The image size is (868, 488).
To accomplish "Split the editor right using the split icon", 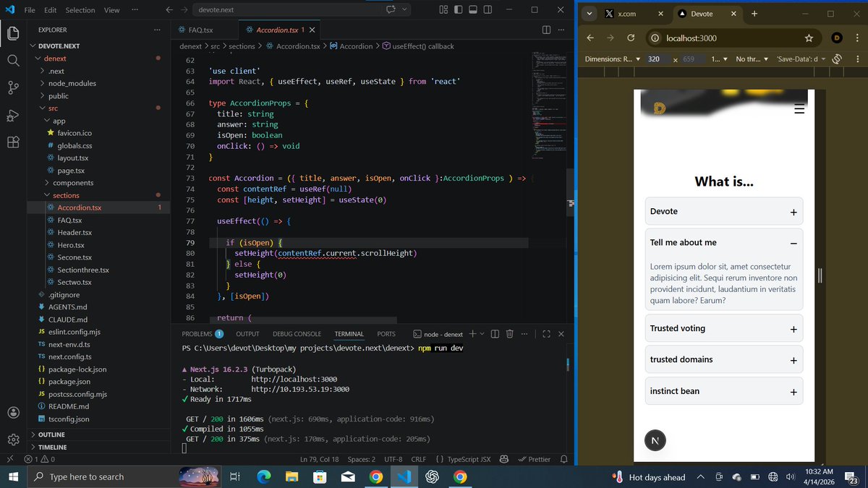I will pos(546,30).
